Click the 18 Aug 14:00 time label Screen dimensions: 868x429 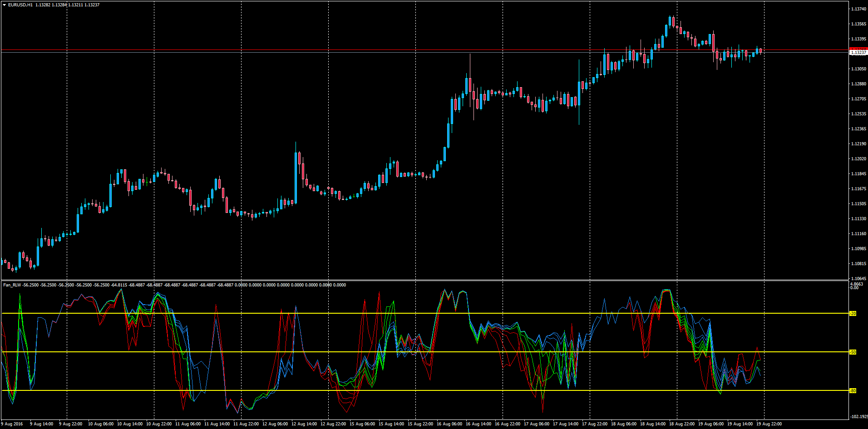pos(653,424)
